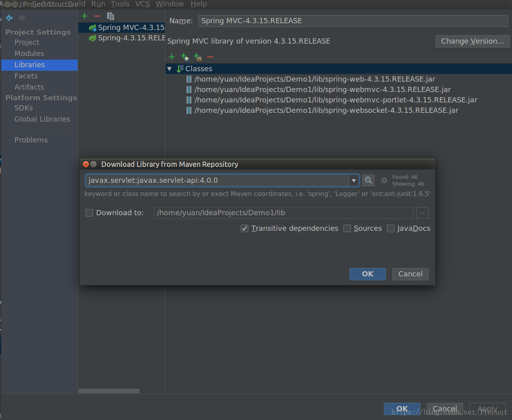
Task: Open Global Libraries settings
Action: [x=42, y=119]
